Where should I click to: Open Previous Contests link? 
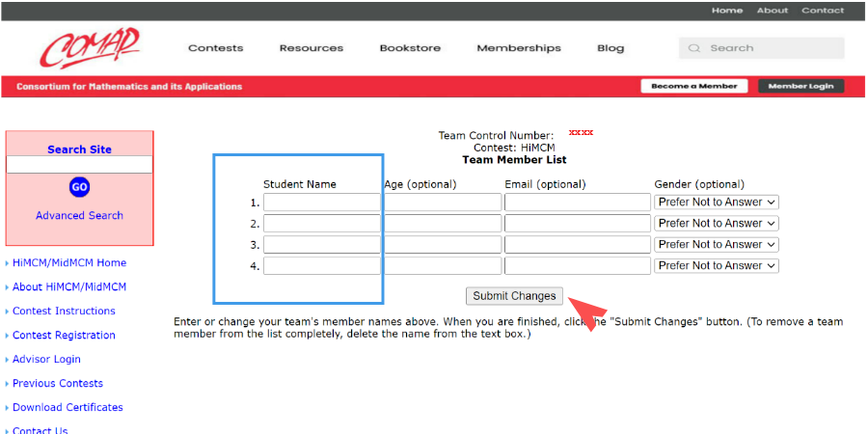58,383
